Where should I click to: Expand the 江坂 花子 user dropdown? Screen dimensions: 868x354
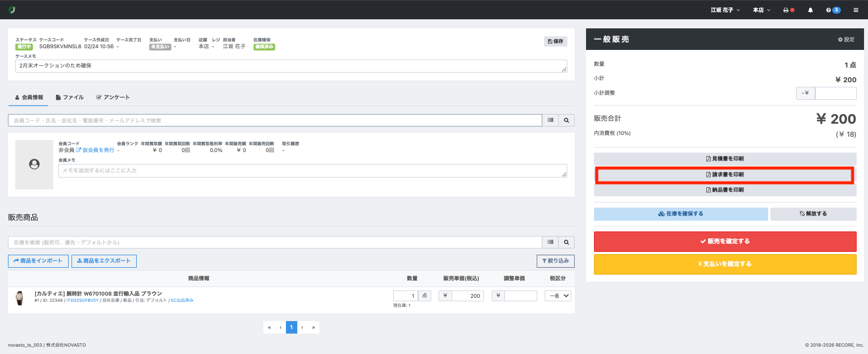(x=725, y=10)
